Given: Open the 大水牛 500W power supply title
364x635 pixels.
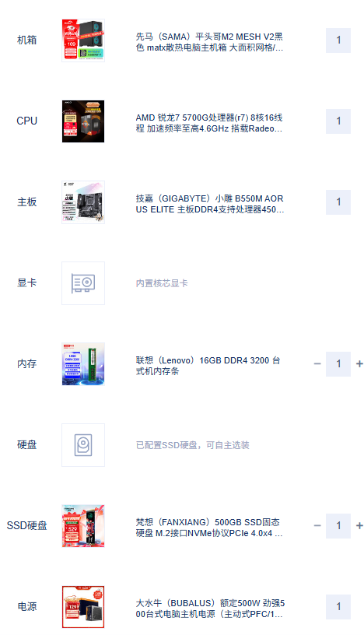Looking at the screenshot, I should pos(210,609).
